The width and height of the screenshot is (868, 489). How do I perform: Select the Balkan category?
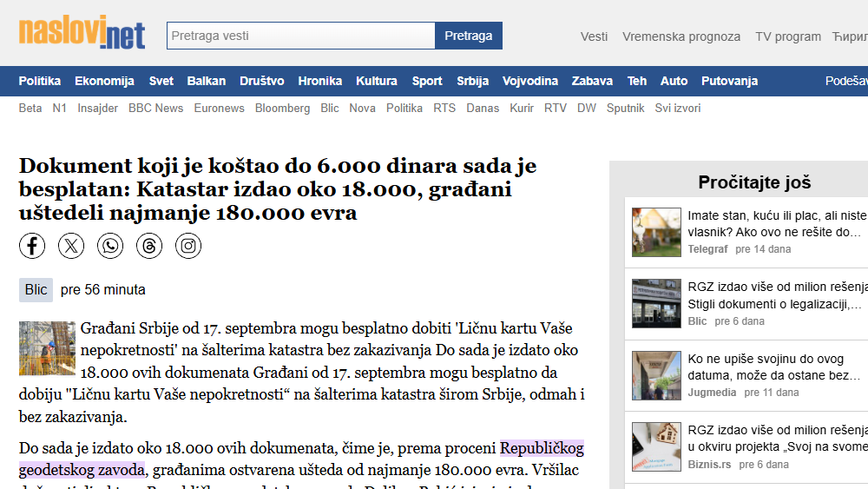(207, 81)
